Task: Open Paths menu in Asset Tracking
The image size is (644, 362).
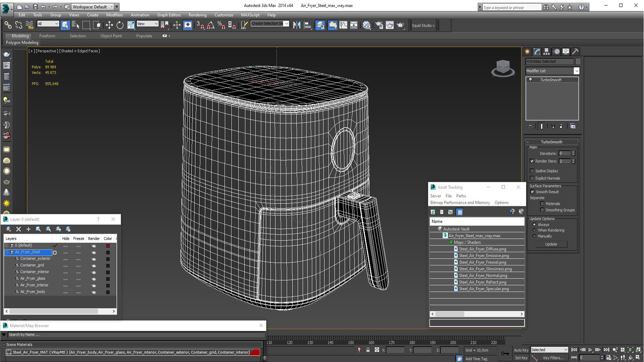Action: coord(461,196)
